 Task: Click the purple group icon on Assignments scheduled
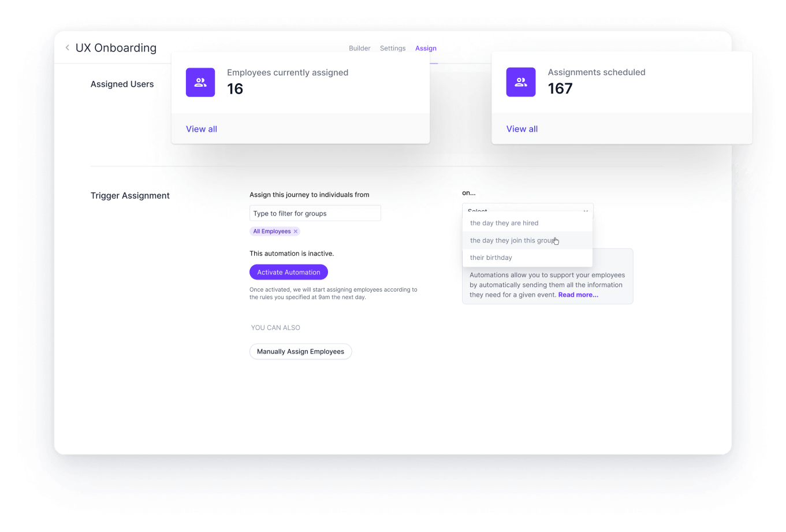point(520,82)
